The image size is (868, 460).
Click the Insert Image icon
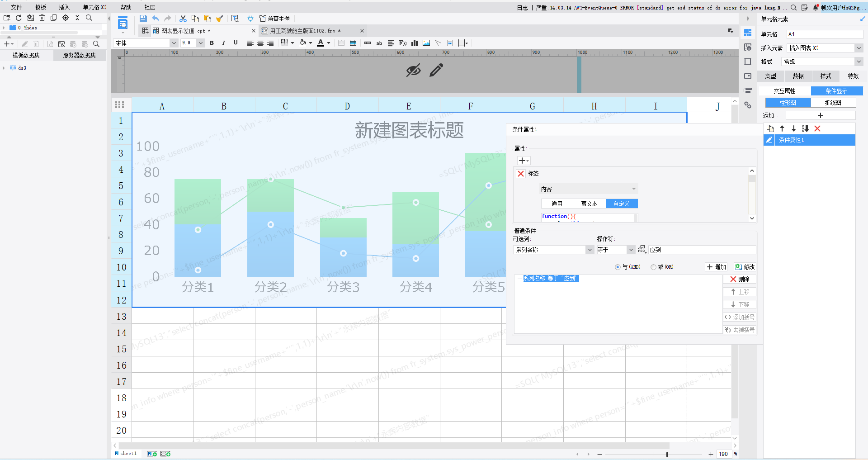426,43
